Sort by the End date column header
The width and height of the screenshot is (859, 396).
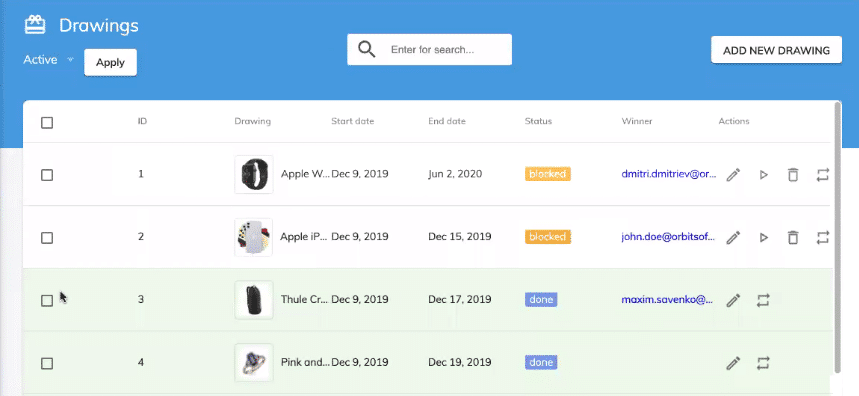click(x=447, y=121)
